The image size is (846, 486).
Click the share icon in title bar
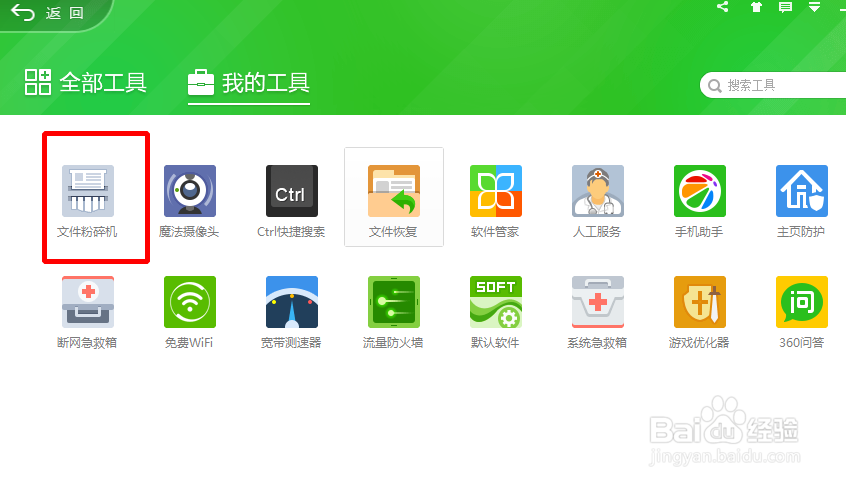pos(722,6)
